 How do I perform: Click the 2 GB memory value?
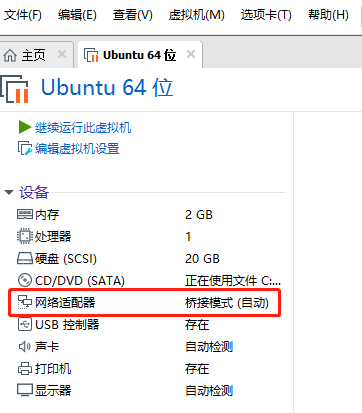199,215
